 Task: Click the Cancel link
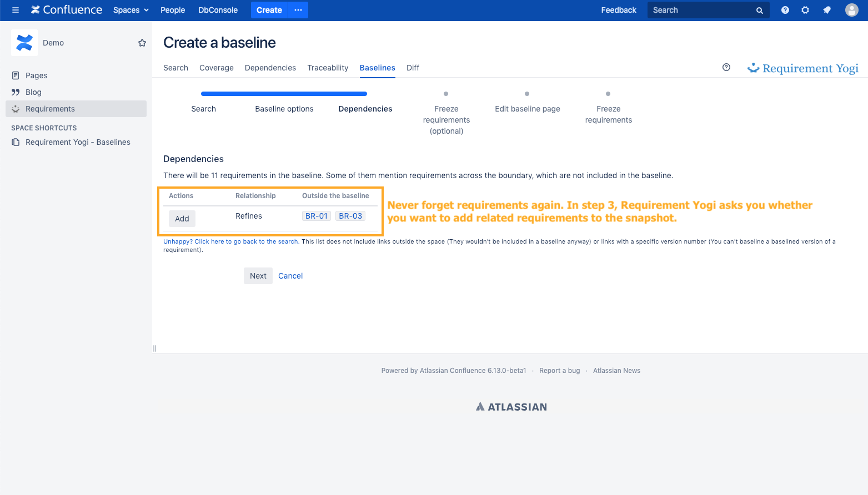point(290,276)
